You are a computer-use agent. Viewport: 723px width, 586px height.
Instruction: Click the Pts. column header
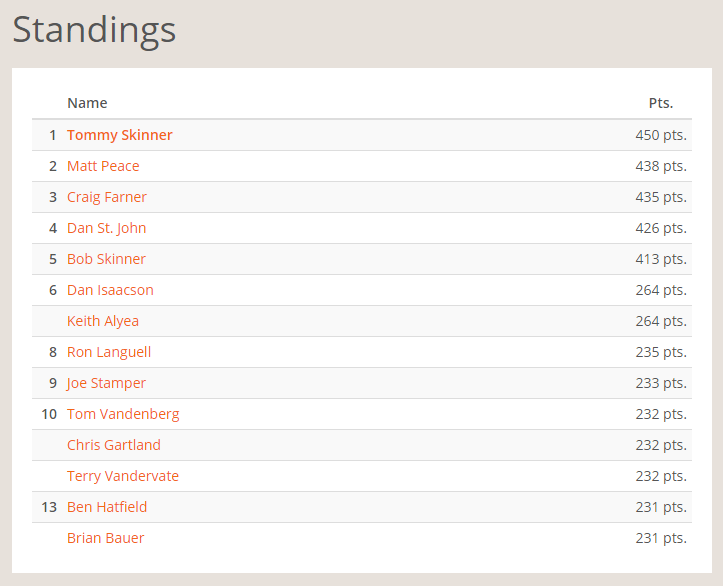[660, 103]
